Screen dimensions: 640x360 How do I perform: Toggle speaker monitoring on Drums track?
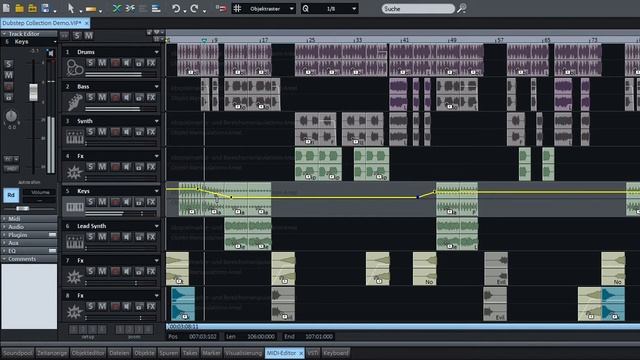click(x=127, y=63)
